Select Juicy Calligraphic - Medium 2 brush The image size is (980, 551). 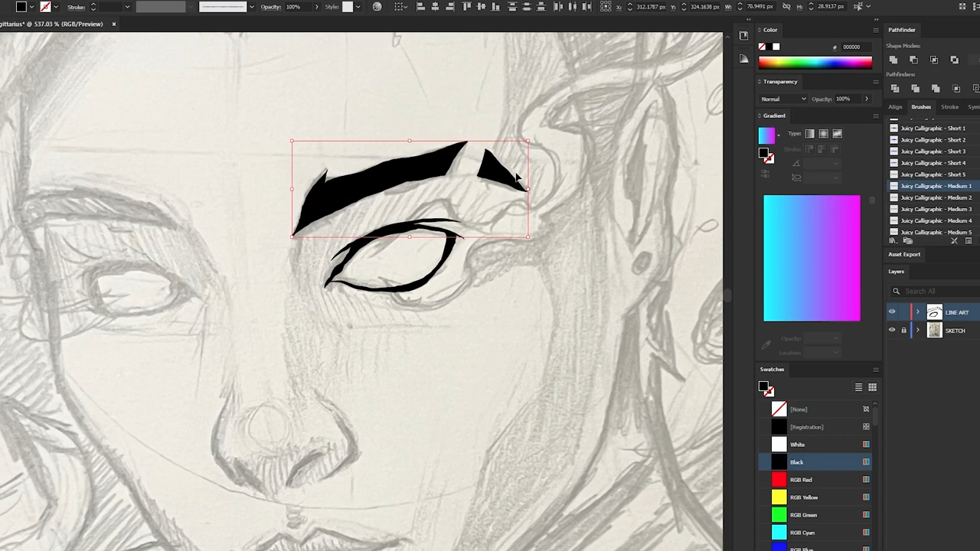[x=933, y=197]
